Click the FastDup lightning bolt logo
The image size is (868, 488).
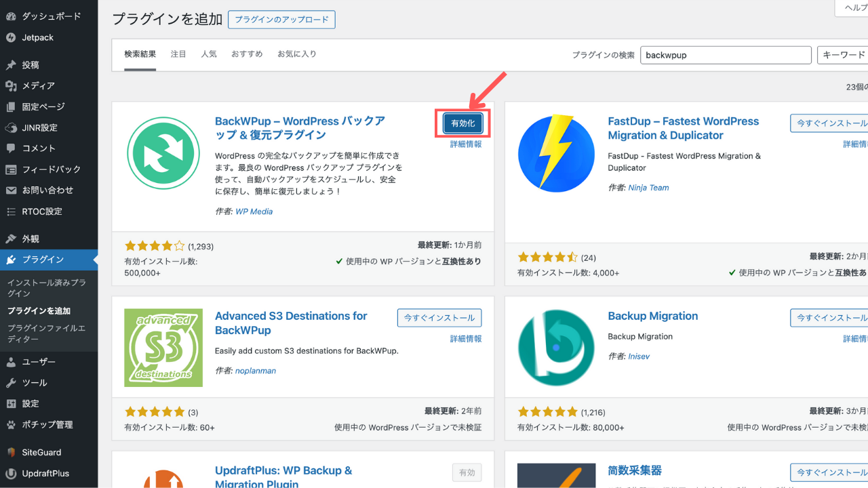click(556, 152)
